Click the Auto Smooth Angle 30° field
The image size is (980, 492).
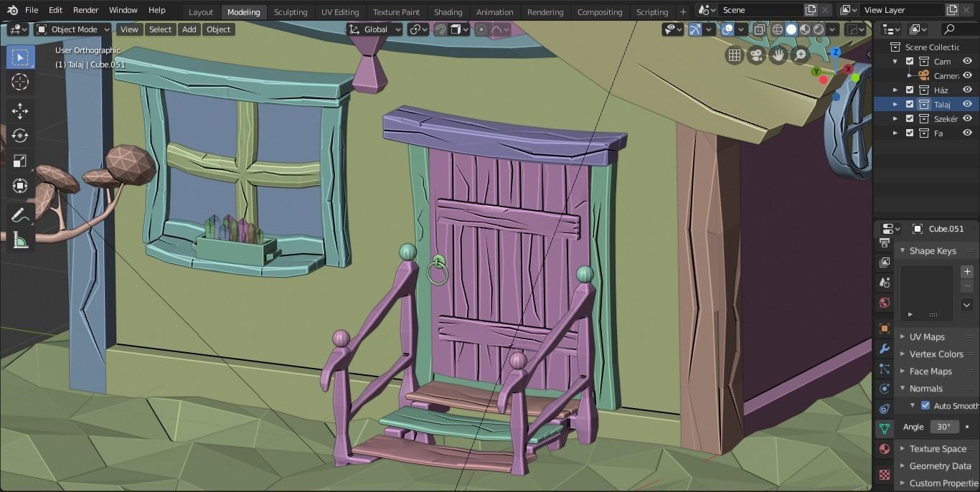(944, 427)
